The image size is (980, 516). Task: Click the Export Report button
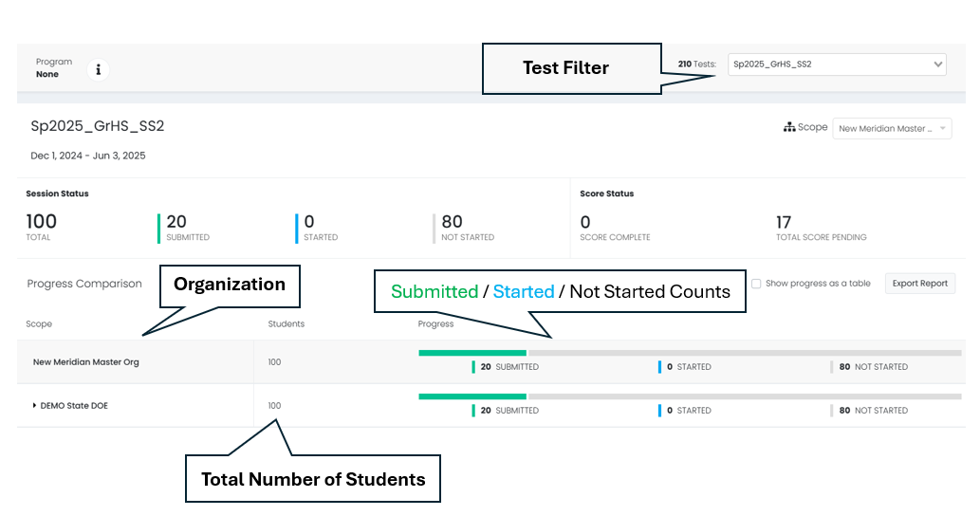919,284
